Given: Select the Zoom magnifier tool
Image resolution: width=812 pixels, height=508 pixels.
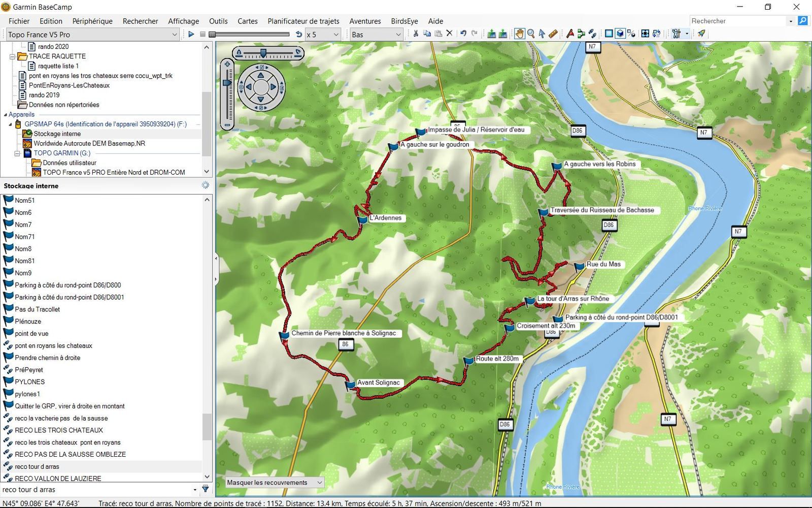Looking at the screenshot, I should click(x=531, y=34).
